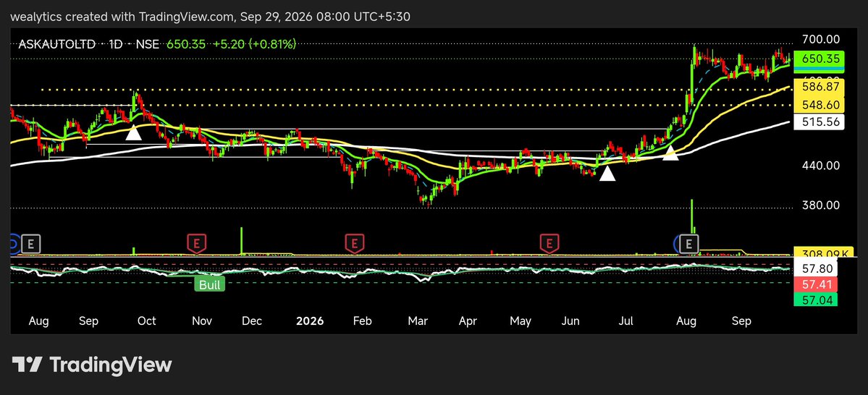The image size is (868, 395).
Task: Click the Dec label on the time axis
Action: pos(253,321)
